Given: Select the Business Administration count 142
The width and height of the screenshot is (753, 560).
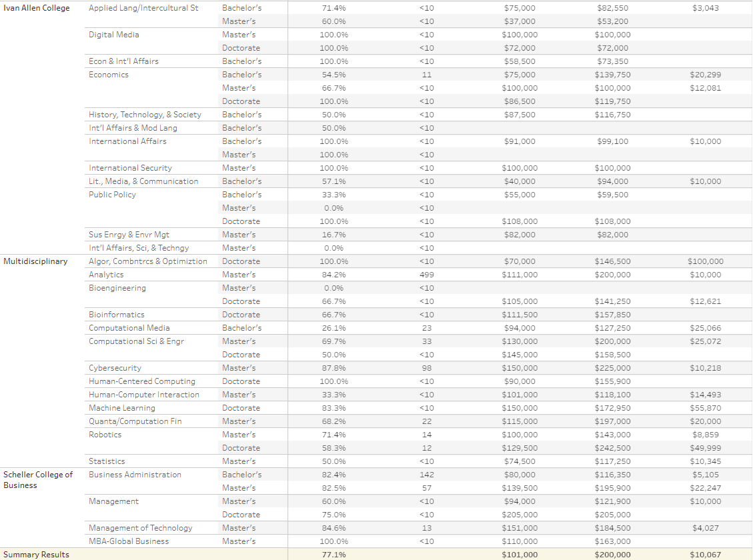Looking at the screenshot, I should click(x=427, y=475).
